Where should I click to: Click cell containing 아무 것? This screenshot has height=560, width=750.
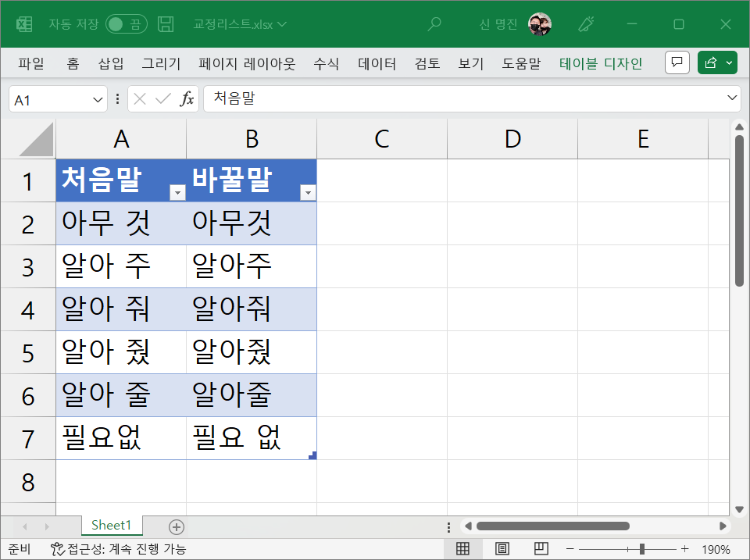coord(121,223)
